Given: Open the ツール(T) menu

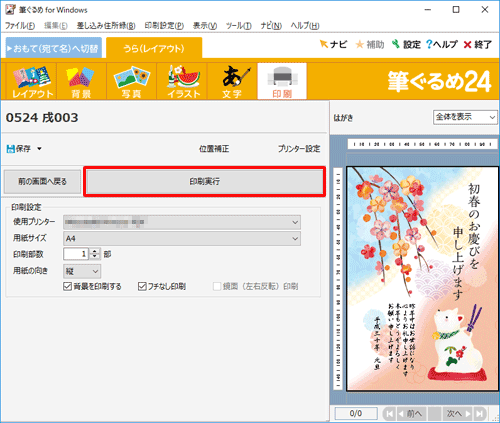Looking at the screenshot, I should point(239,26).
